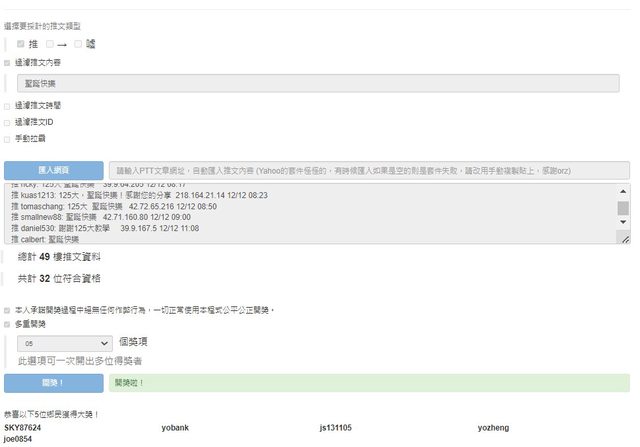Viewport: 640px width, 447px height.
Task: Tick the fair-draw pledge checkbox
Action: point(8,310)
